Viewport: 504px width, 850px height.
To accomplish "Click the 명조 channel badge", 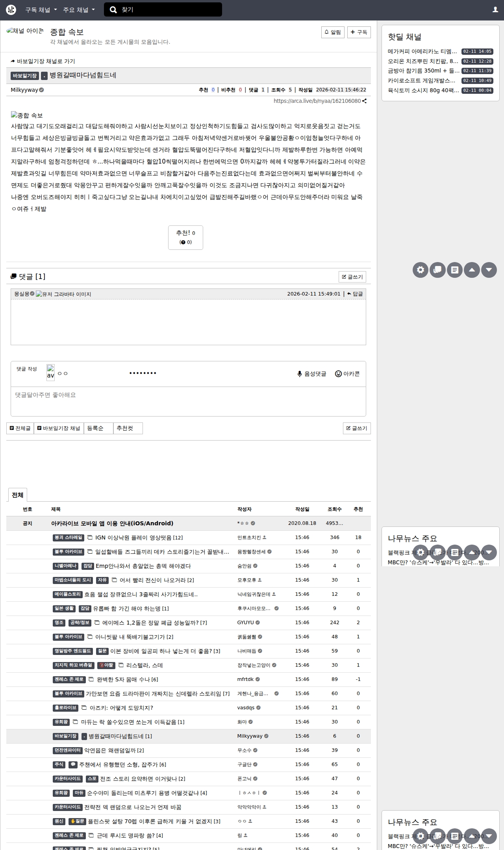I will tap(59, 623).
